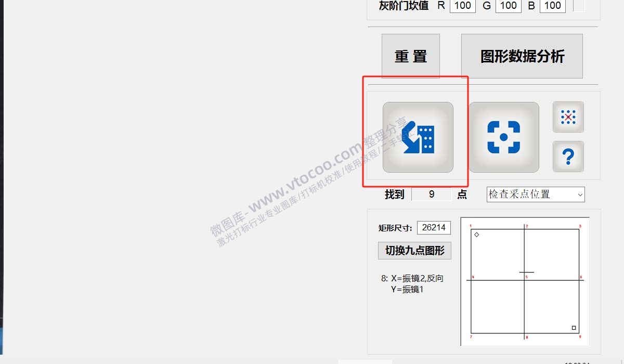The height and width of the screenshot is (364, 624).
Task: Click the 图形数据分析 analysis button
Action: [522, 56]
